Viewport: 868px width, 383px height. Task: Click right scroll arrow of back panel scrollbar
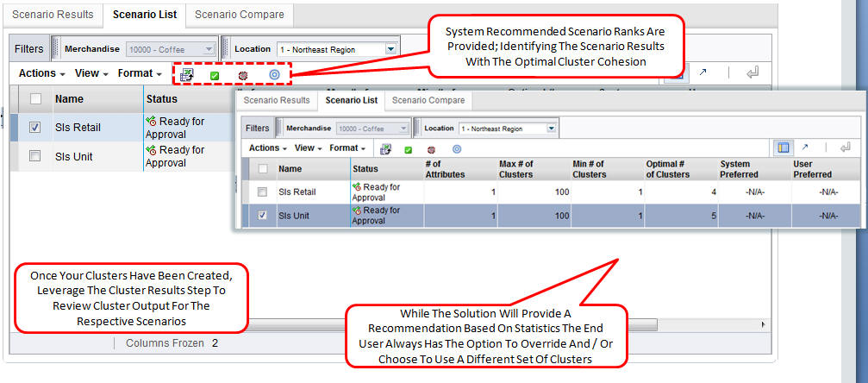pos(764,324)
